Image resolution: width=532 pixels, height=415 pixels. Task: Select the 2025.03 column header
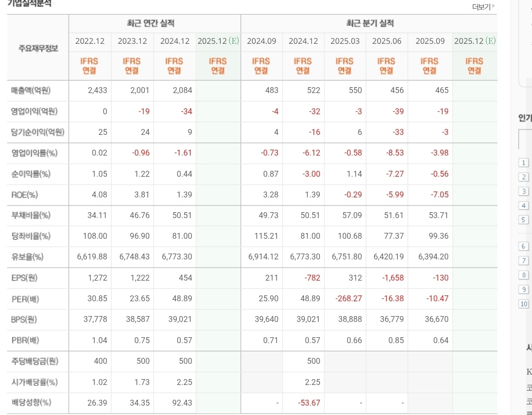pos(345,41)
